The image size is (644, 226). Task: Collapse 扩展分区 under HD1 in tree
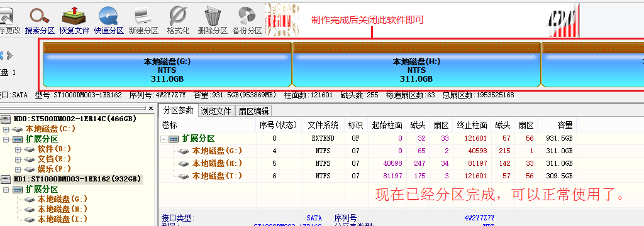6,190
